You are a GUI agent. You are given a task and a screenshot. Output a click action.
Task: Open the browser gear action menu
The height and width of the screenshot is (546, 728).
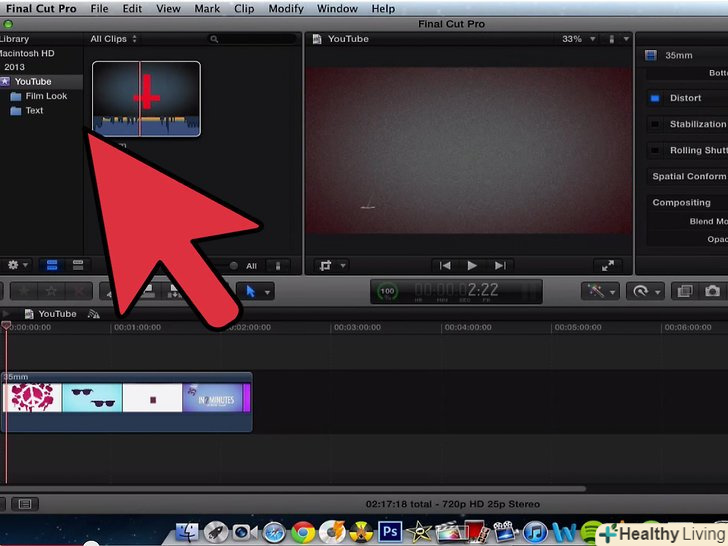pyautogui.click(x=18, y=265)
